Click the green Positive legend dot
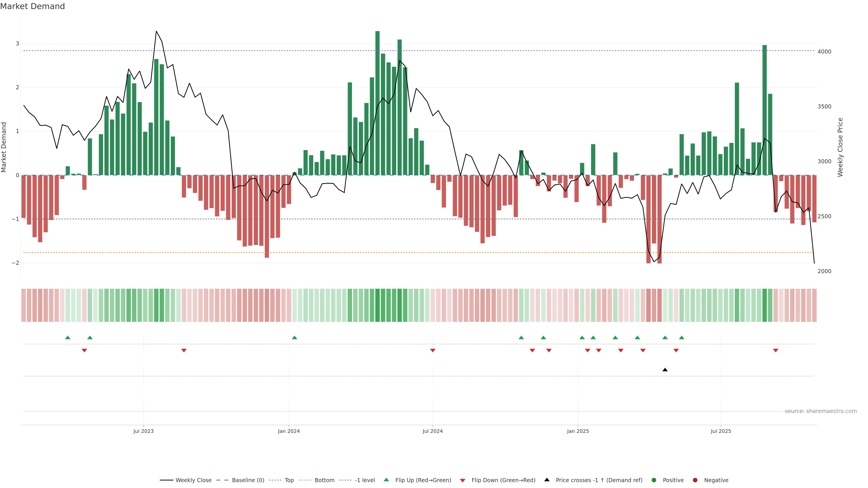 click(654, 480)
